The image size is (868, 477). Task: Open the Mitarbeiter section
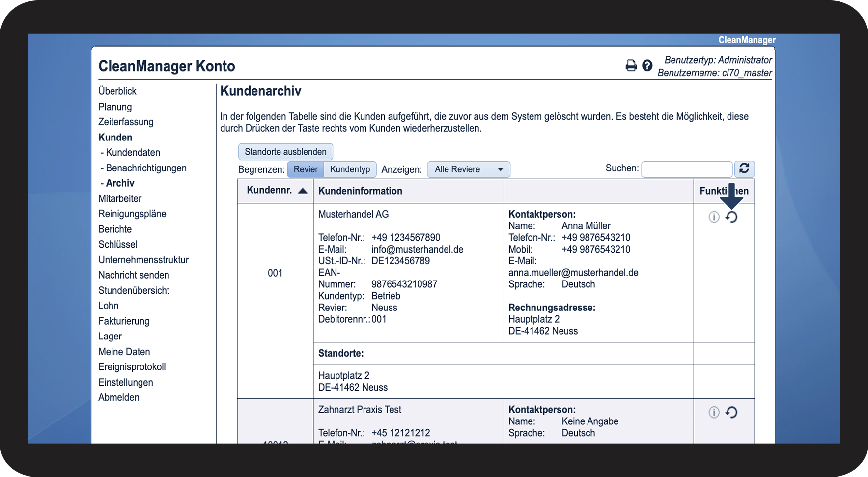pyautogui.click(x=120, y=199)
